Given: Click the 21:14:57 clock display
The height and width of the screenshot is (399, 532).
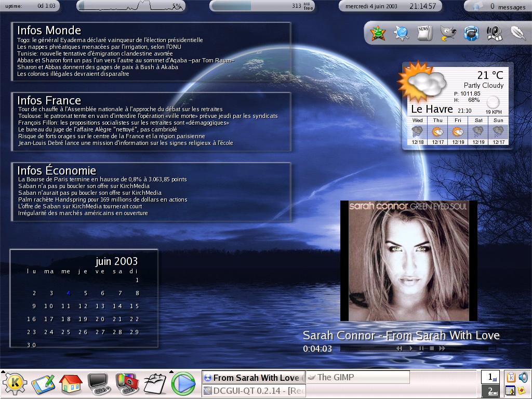Looking at the screenshot, I should 422,6.
